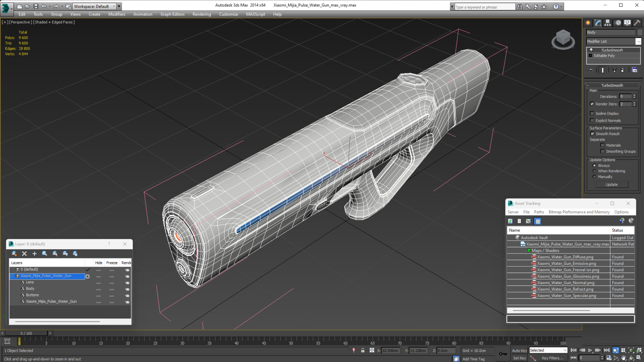Select the Always update option
The width and height of the screenshot is (644, 362).
point(594,165)
